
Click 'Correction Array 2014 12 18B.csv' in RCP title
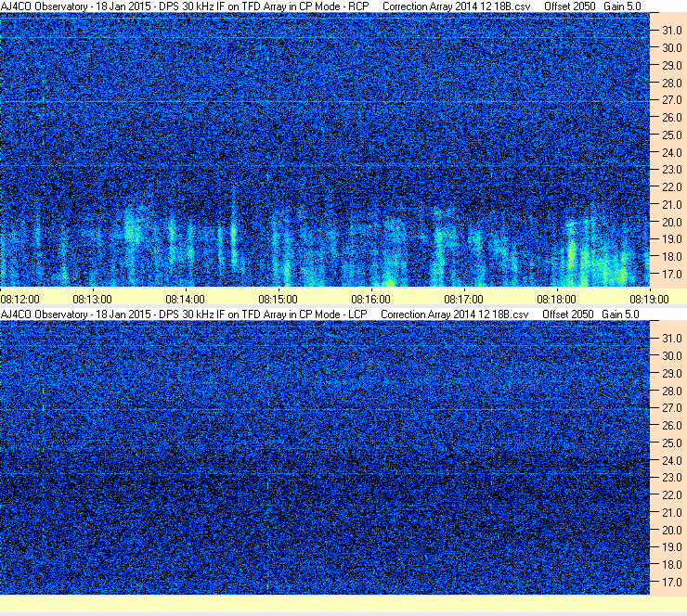(456, 6)
